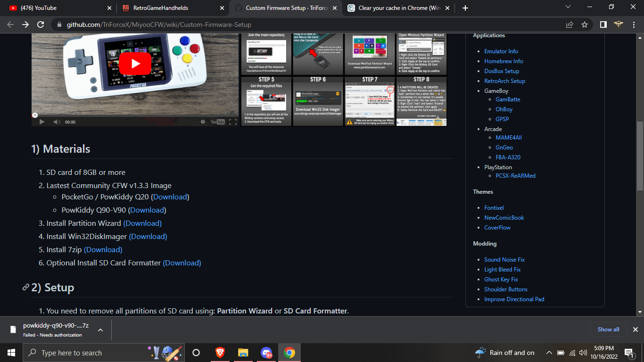Image resolution: width=644 pixels, height=362 pixels.
Task: Open MAME4All arcade page
Action: [509, 138]
